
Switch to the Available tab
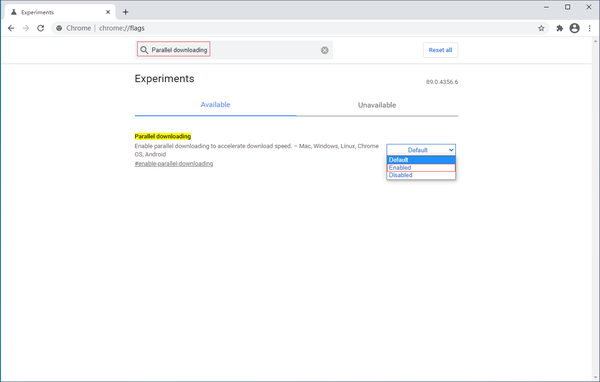pos(215,105)
